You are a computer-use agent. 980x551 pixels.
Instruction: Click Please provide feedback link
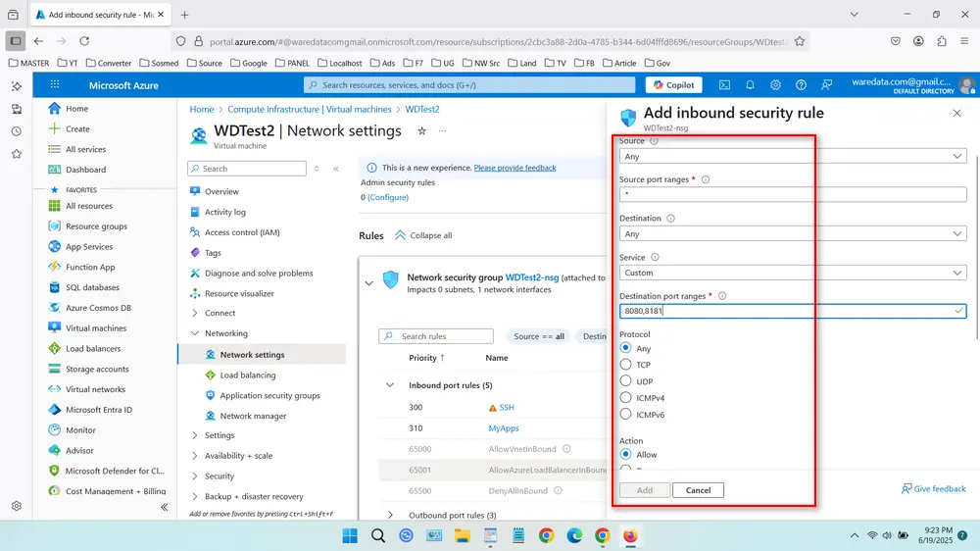tap(514, 168)
